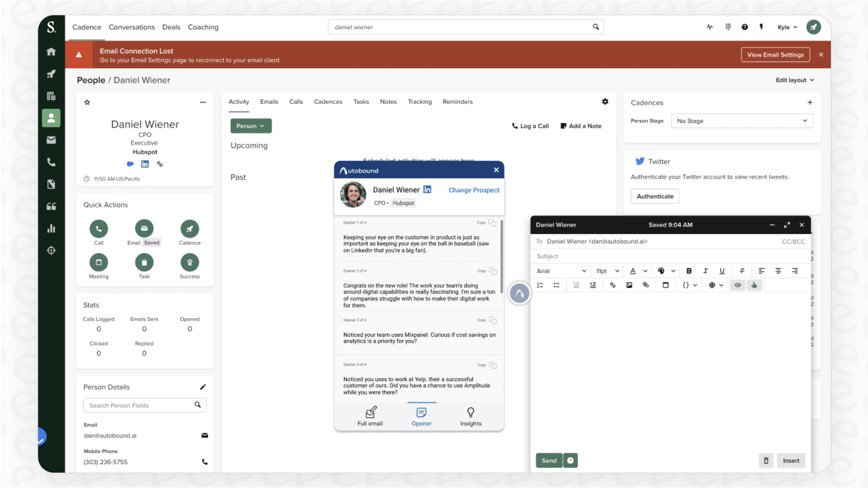868x488 pixels.
Task: Click the Call quick action
Action: pos(99,229)
